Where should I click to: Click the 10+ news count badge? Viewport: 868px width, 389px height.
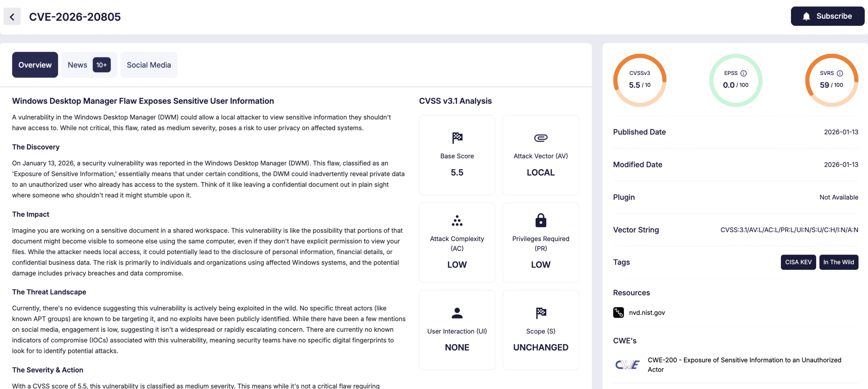tap(102, 65)
